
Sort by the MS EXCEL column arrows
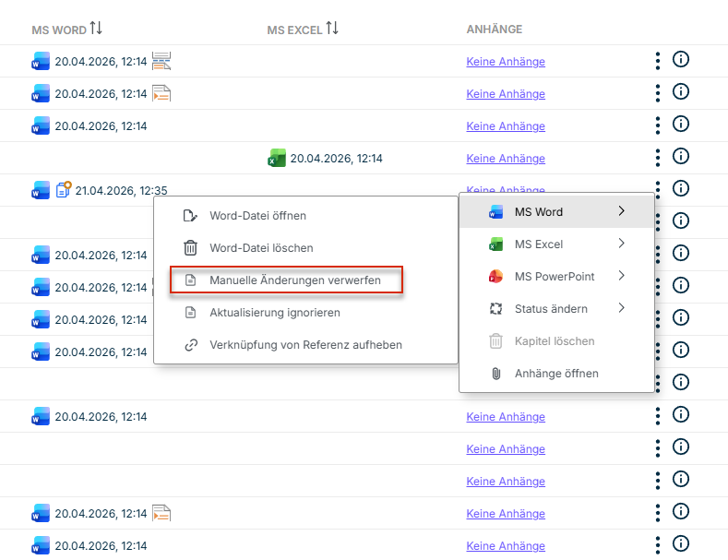point(331,29)
